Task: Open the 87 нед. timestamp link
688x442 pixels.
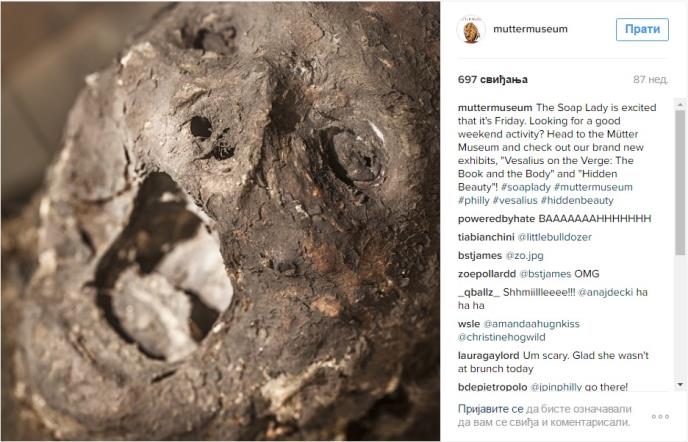Action: [651, 79]
